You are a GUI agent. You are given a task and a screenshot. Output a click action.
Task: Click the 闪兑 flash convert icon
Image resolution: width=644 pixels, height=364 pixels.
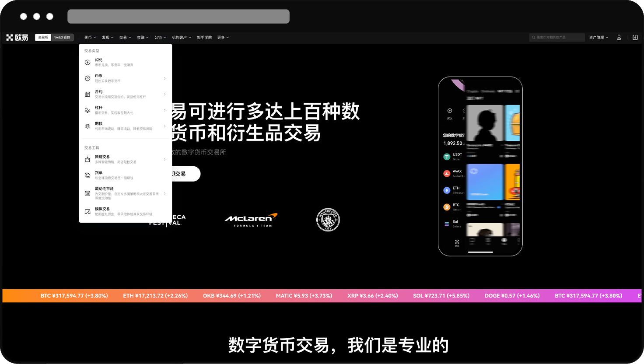pyautogui.click(x=87, y=63)
